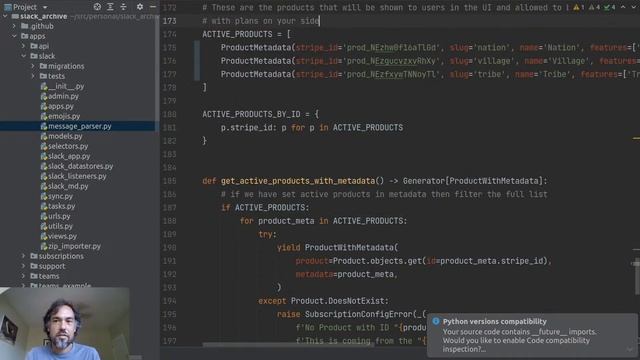This screenshot has height=360, width=640.
Task: Open __init__.py file
Action: (66, 86)
